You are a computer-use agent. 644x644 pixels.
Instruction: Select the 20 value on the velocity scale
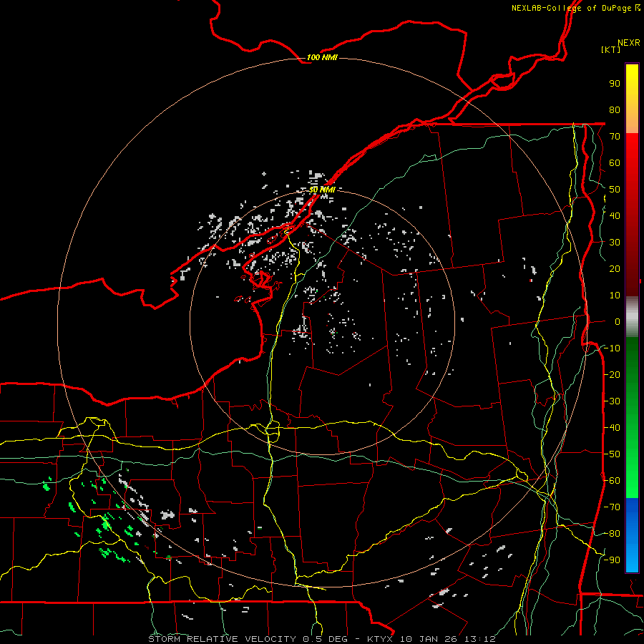point(615,268)
